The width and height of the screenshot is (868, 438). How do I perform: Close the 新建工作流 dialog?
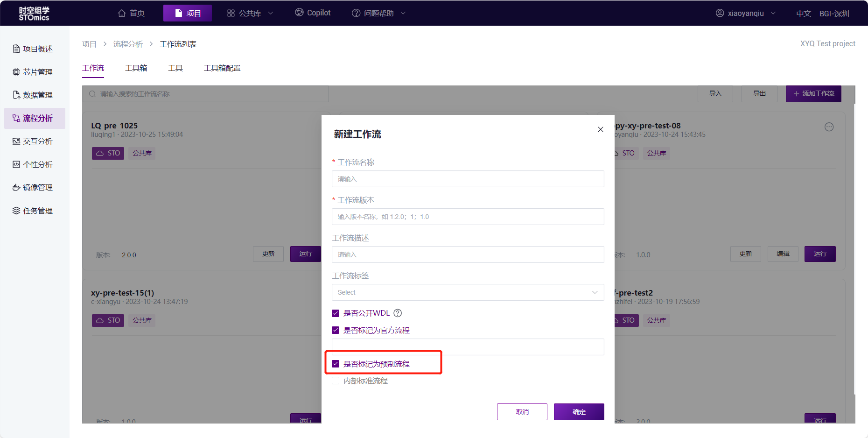[601, 129]
